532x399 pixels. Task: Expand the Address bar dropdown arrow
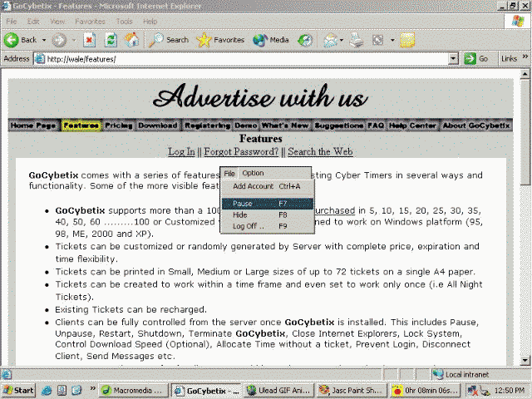pos(453,59)
